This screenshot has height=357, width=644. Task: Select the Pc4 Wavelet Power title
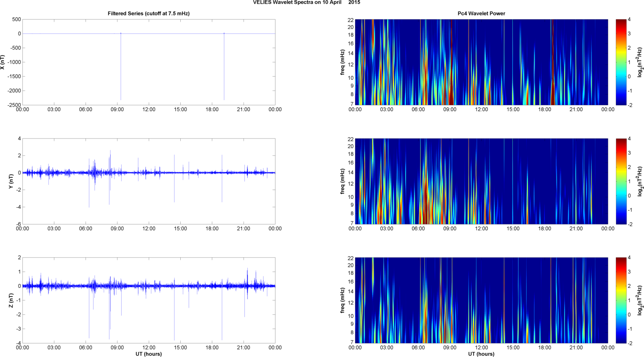click(481, 13)
